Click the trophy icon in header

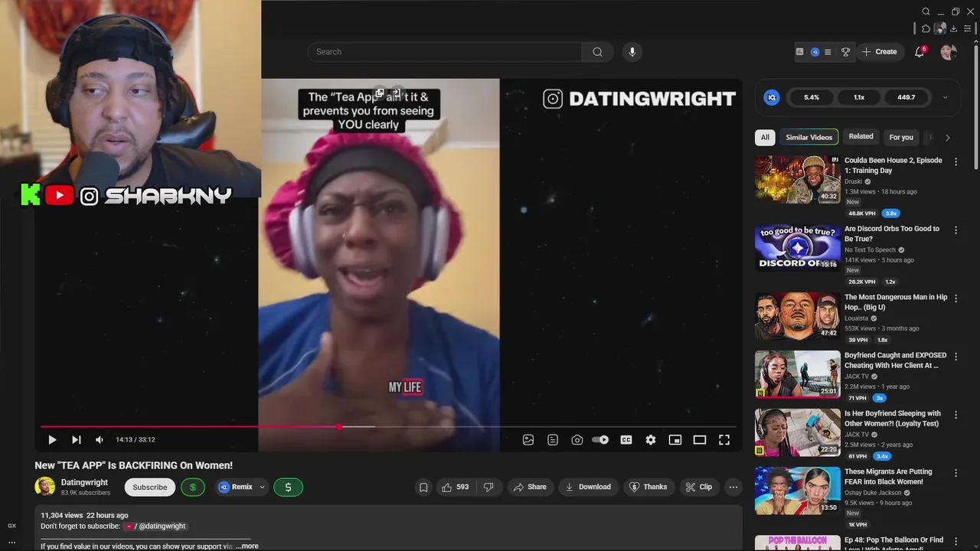pyautogui.click(x=846, y=52)
